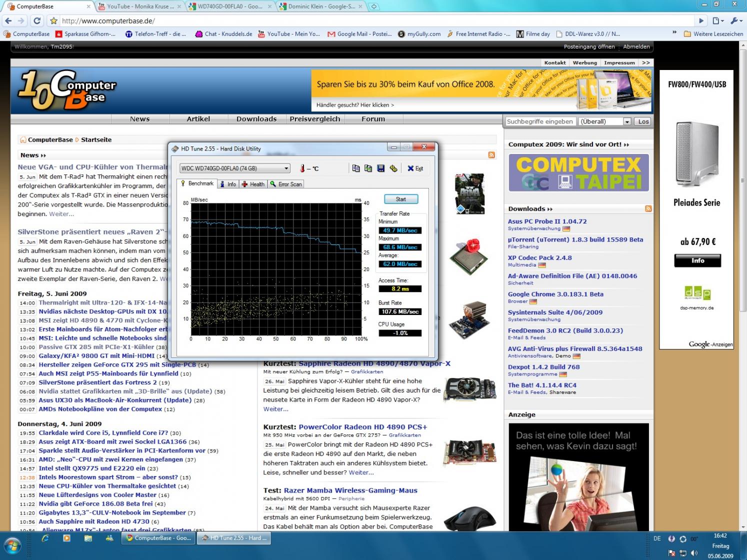747x560 pixels.
Task: Switch to the Error Scan tab
Action: pos(286,184)
